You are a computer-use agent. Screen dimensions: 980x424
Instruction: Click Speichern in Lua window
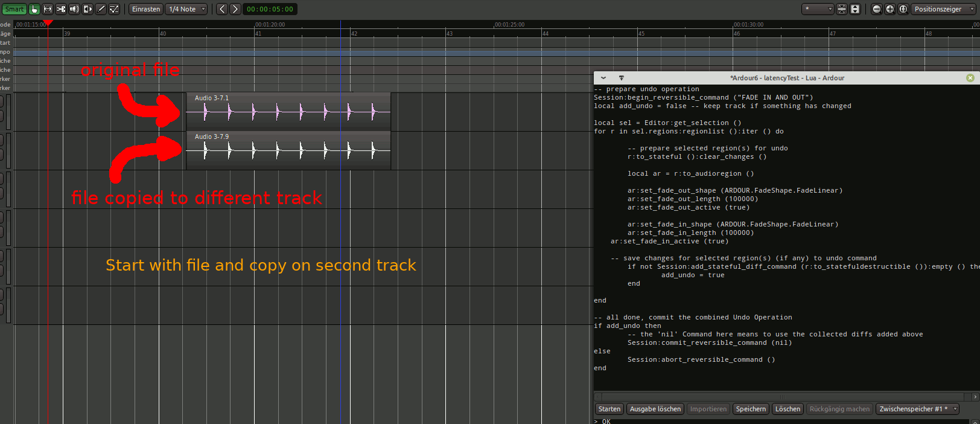click(x=751, y=409)
